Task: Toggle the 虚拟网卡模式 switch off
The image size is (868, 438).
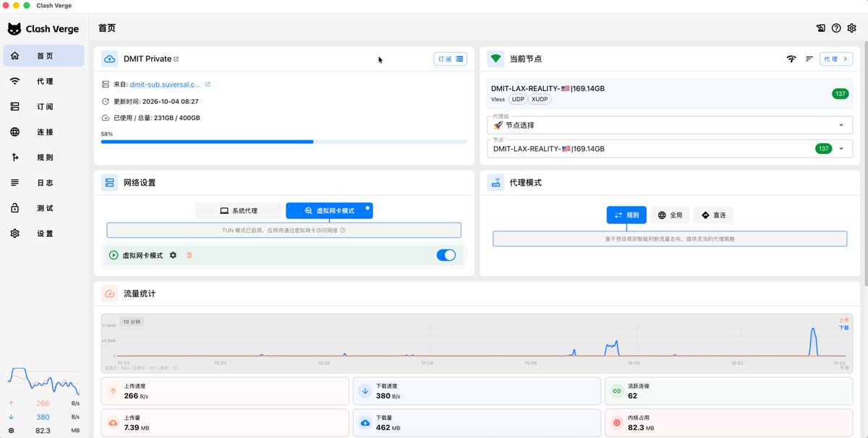Action: point(446,255)
